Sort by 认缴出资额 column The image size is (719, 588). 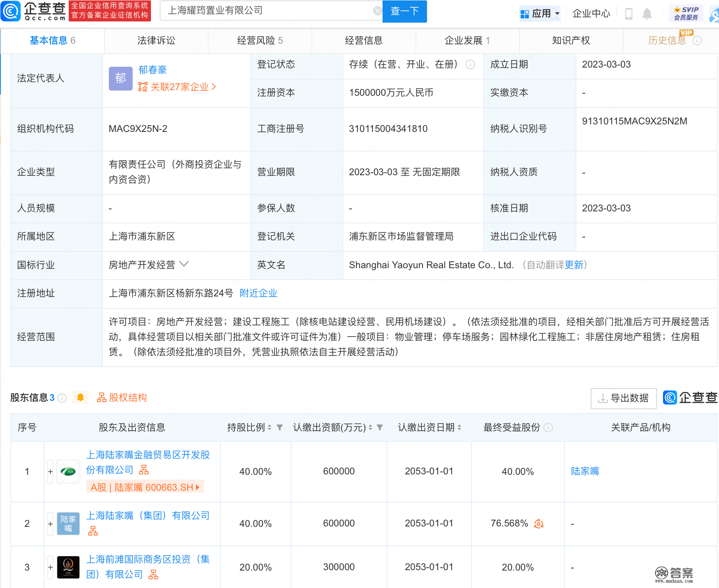point(370,427)
